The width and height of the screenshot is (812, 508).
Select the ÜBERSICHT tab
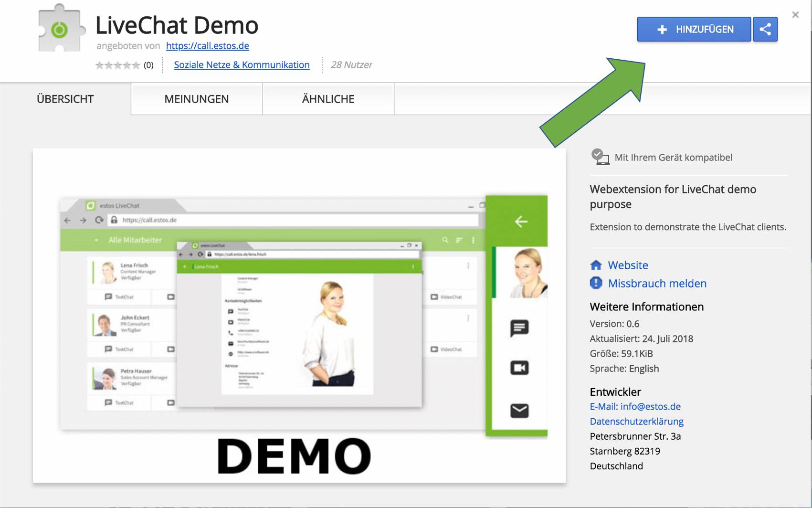[x=65, y=99]
